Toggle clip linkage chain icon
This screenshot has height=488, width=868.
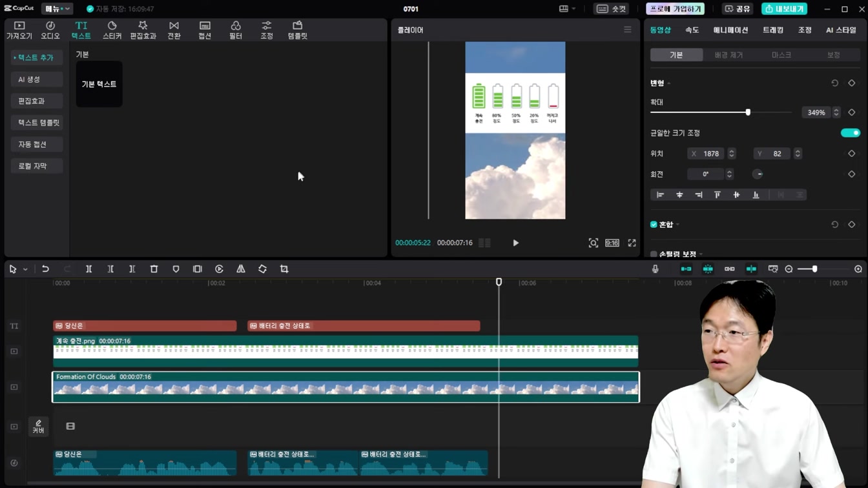[729, 269]
